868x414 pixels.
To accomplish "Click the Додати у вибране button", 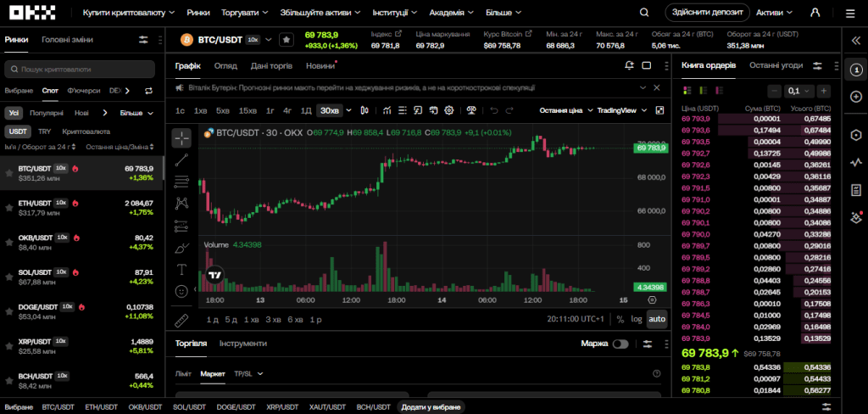I will coord(431,407).
